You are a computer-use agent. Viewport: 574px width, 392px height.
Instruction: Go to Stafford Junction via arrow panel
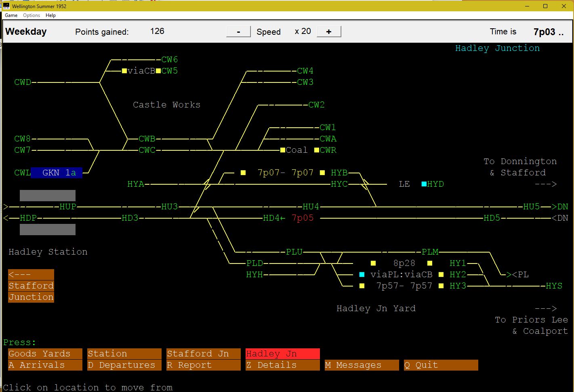coord(31,286)
